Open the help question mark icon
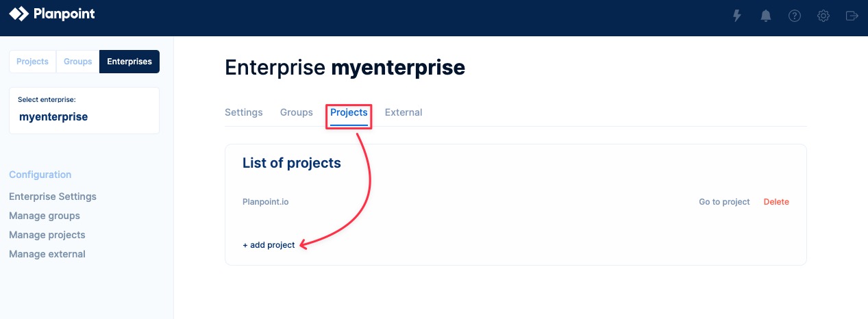This screenshot has height=319, width=868. [x=795, y=16]
